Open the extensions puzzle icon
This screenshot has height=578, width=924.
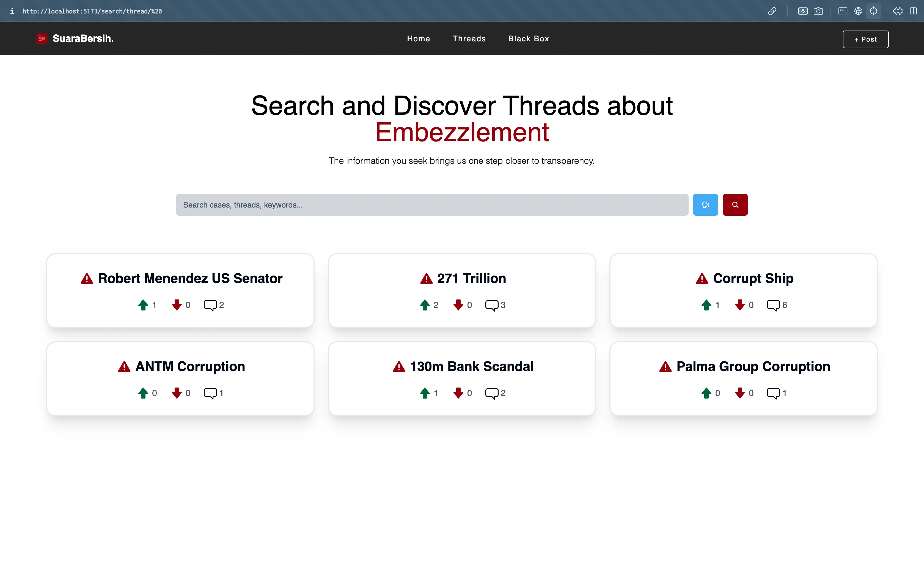(x=898, y=11)
